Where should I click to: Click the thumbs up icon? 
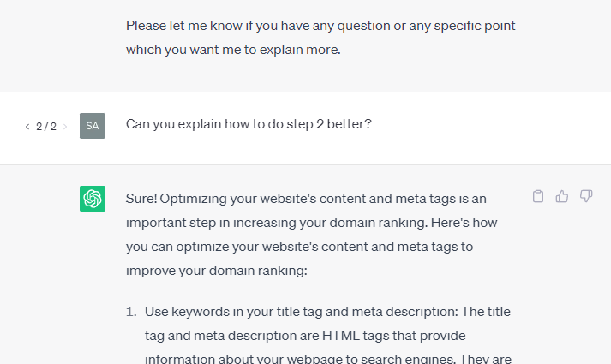pos(562,197)
